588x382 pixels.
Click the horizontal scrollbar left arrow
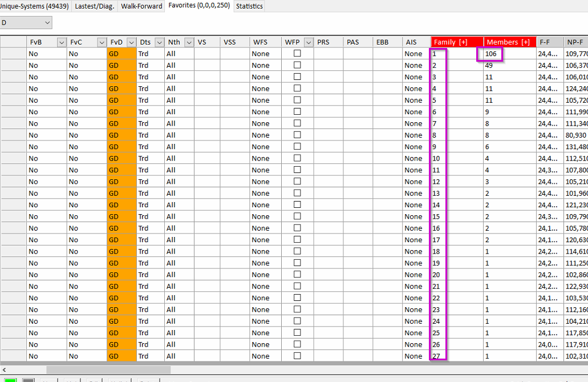click(x=4, y=369)
